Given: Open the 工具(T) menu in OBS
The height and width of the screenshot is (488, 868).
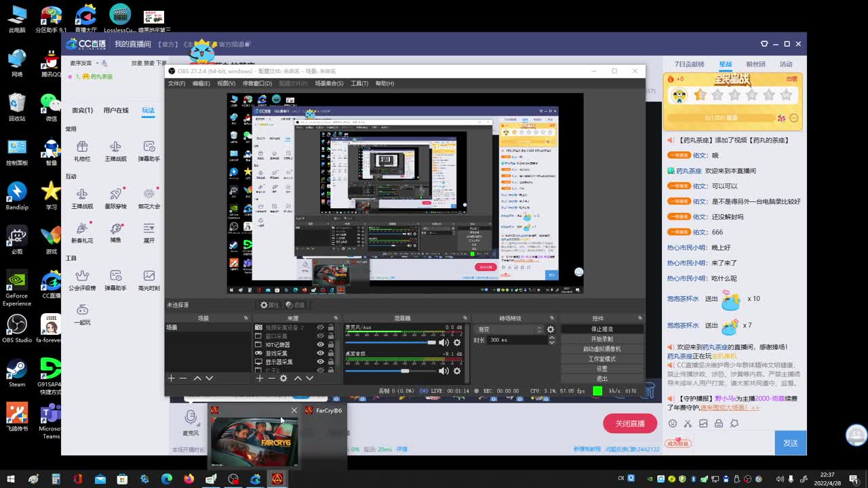Looking at the screenshot, I should [x=359, y=83].
